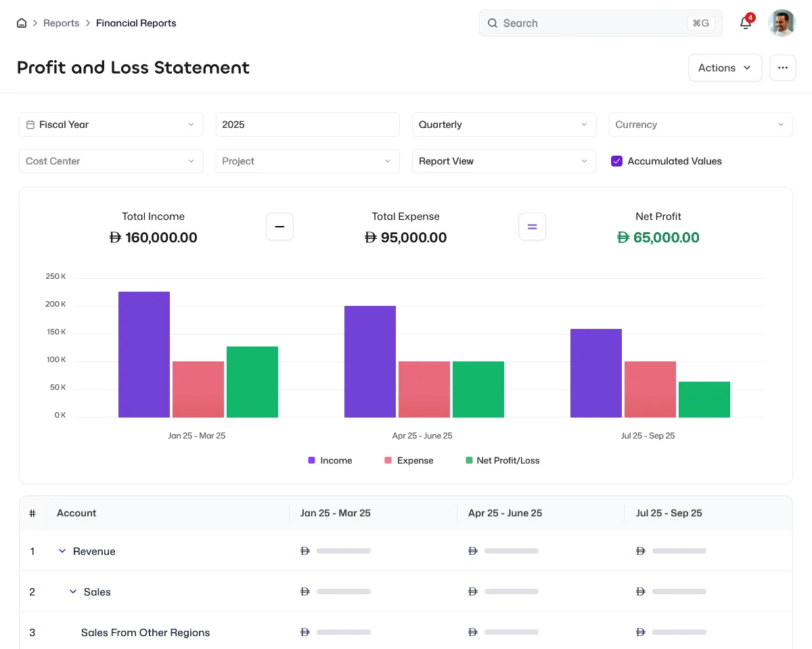Image resolution: width=812 pixels, height=649 pixels.
Task: Open the Reports breadcrumb link
Action: click(x=61, y=23)
